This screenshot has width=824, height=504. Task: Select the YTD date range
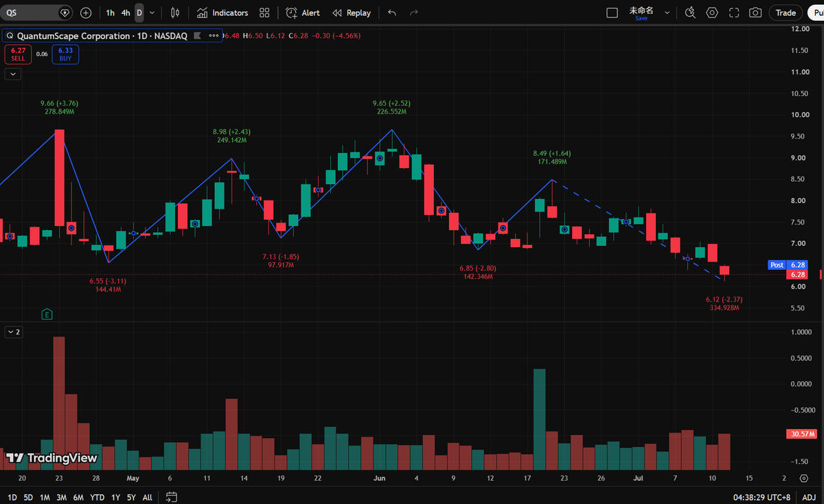click(98, 497)
